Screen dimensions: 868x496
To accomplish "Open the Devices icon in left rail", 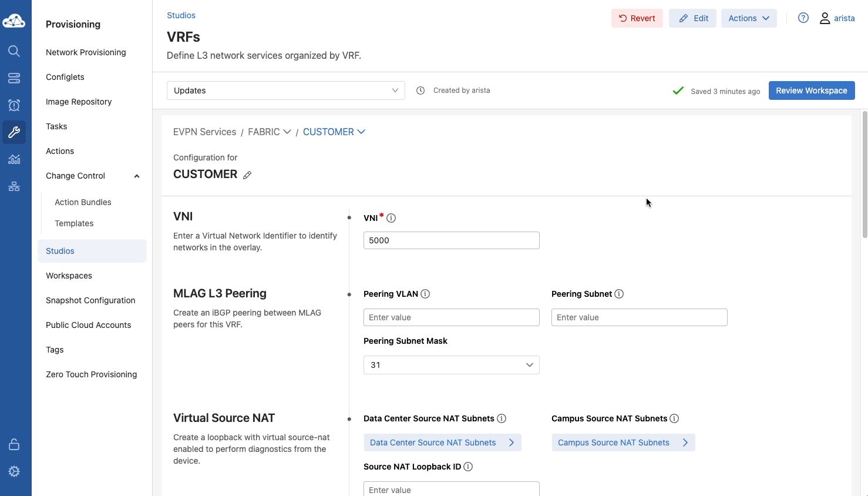I will coord(14,78).
